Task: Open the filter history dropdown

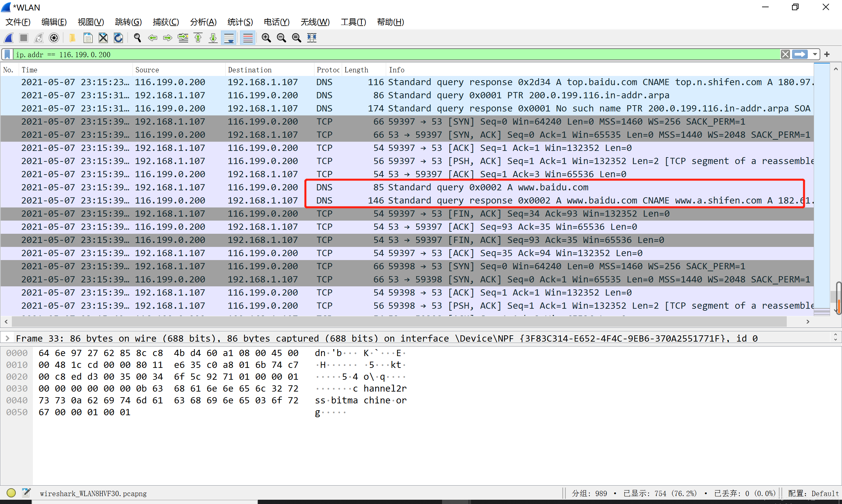Action: pyautogui.click(x=815, y=54)
